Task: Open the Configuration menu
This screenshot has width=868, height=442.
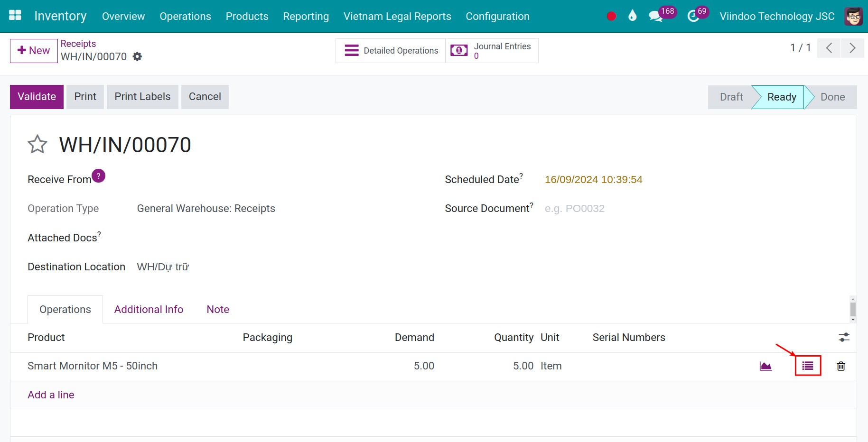Action: click(x=497, y=16)
